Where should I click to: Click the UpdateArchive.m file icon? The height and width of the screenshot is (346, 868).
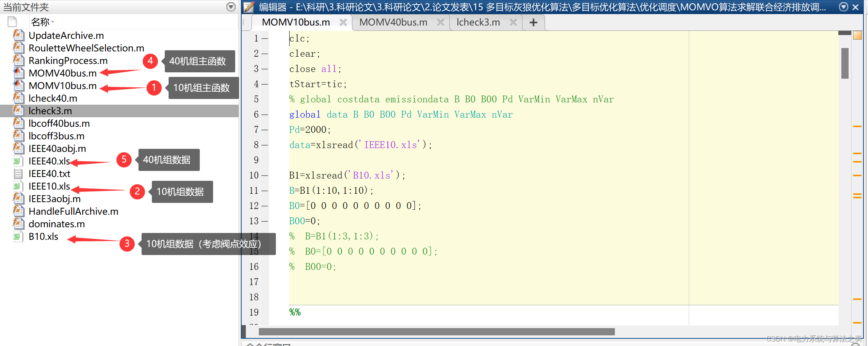click(x=19, y=35)
